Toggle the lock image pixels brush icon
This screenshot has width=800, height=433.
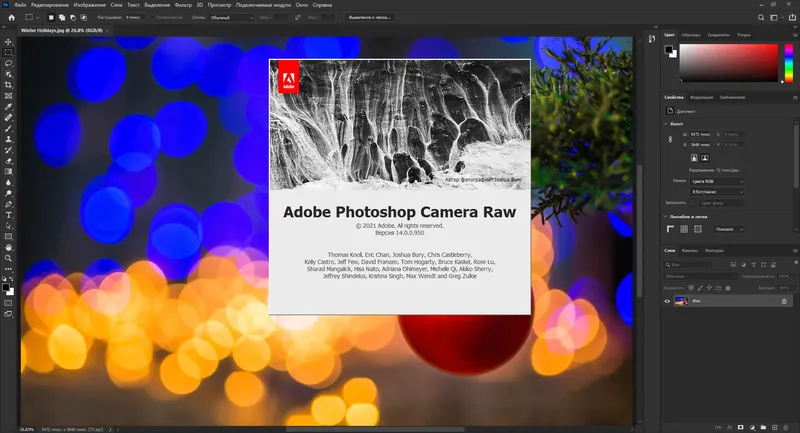pyautogui.click(x=700, y=288)
